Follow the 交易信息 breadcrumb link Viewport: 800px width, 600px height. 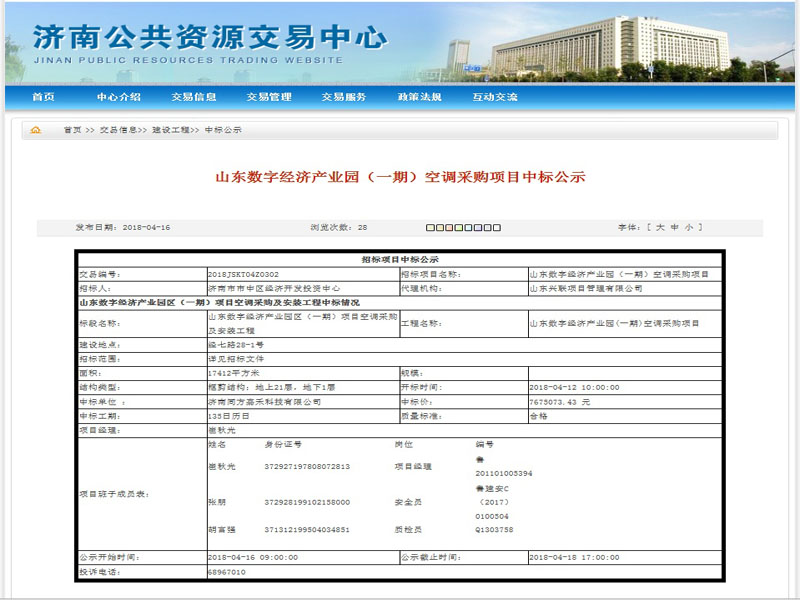[x=118, y=130]
